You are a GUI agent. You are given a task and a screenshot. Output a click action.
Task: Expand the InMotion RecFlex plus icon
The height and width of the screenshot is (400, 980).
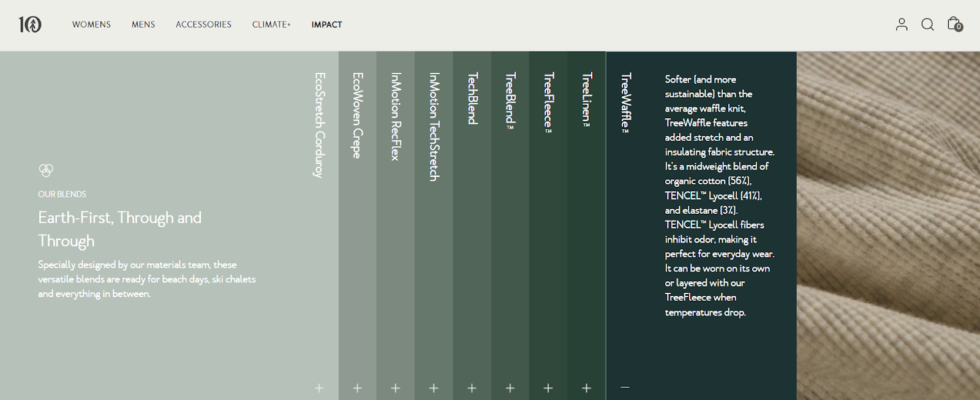pyautogui.click(x=396, y=388)
